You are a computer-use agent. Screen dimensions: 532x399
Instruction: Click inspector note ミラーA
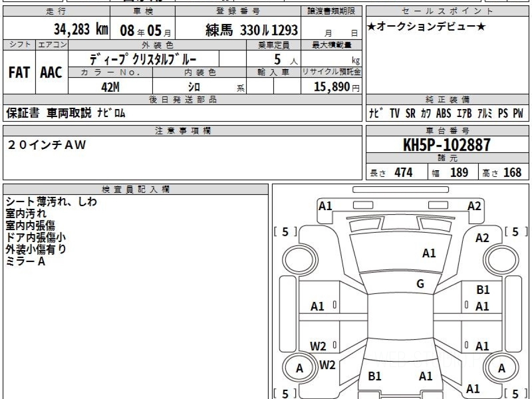tap(26, 262)
